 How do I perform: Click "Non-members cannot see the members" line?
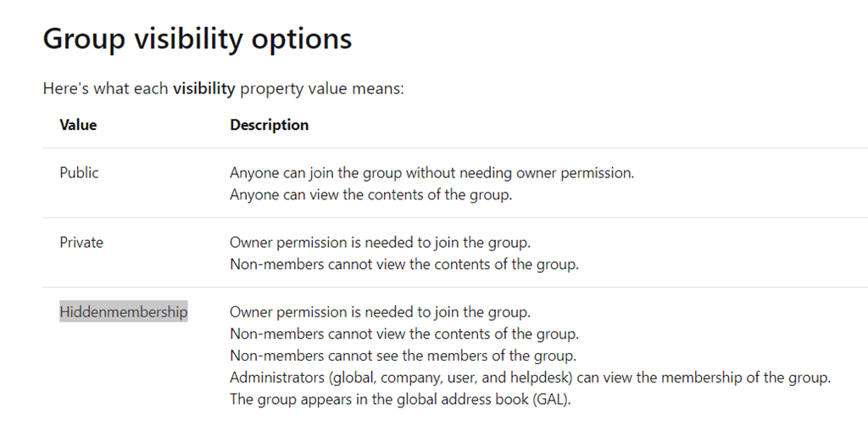pyautogui.click(x=403, y=356)
